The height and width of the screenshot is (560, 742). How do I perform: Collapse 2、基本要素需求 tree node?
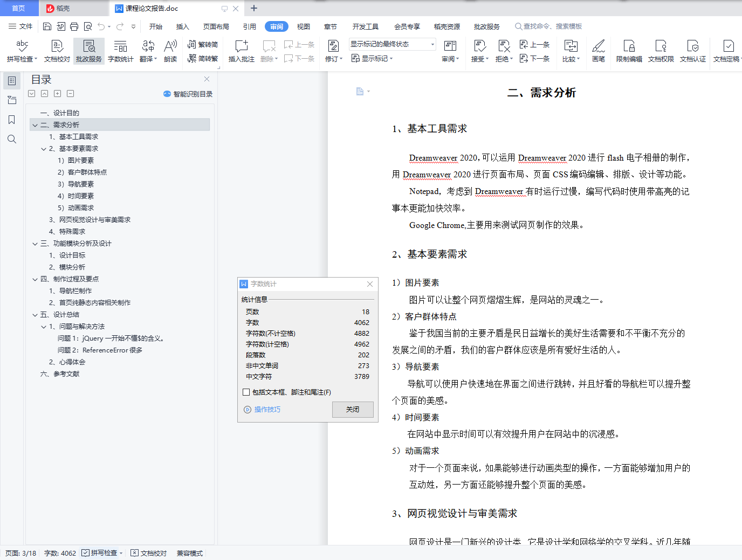pos(44,149)
